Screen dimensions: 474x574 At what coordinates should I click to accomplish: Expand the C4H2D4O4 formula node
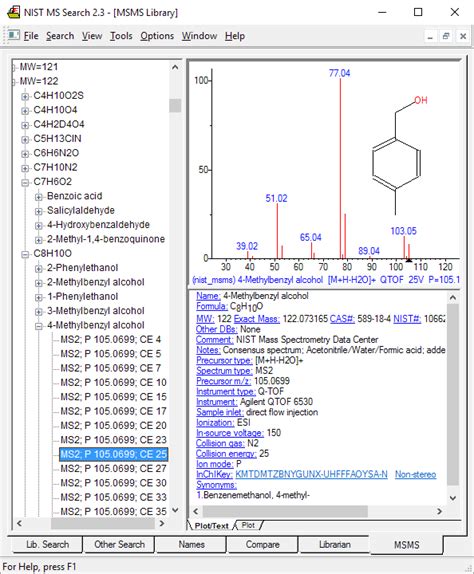click(25, 125)
